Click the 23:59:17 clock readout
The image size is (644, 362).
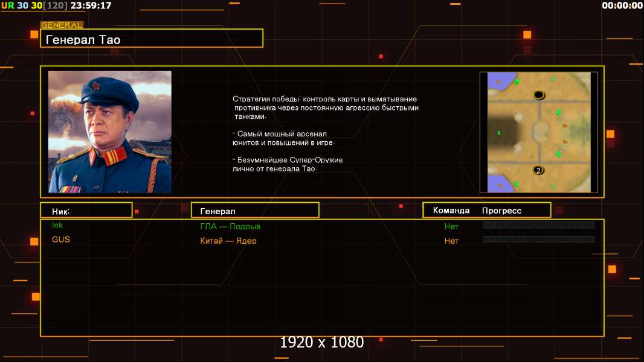[91, 5]
